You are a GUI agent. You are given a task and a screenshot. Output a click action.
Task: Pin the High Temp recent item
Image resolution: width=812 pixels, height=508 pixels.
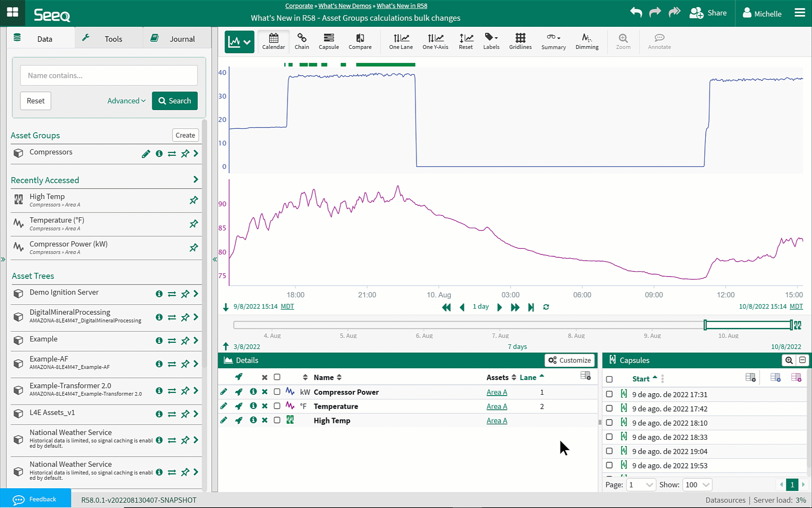[x=193, y=200]
